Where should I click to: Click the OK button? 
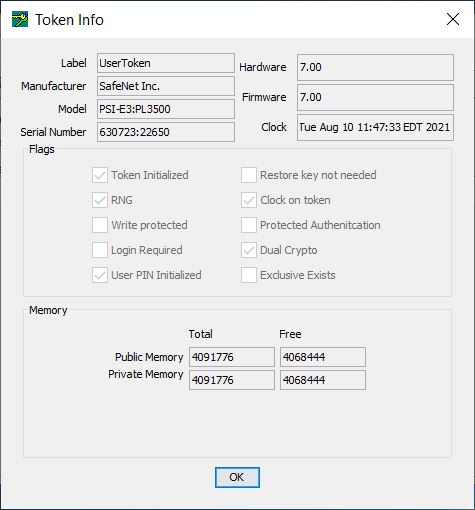coord(237,477)
